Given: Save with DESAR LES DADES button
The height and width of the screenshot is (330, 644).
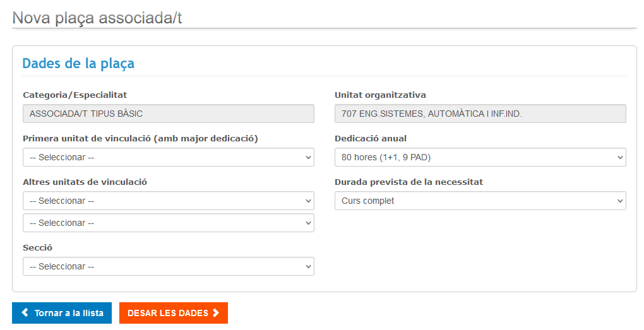Looking at the screenshot, I should click(x=173, y=313).
